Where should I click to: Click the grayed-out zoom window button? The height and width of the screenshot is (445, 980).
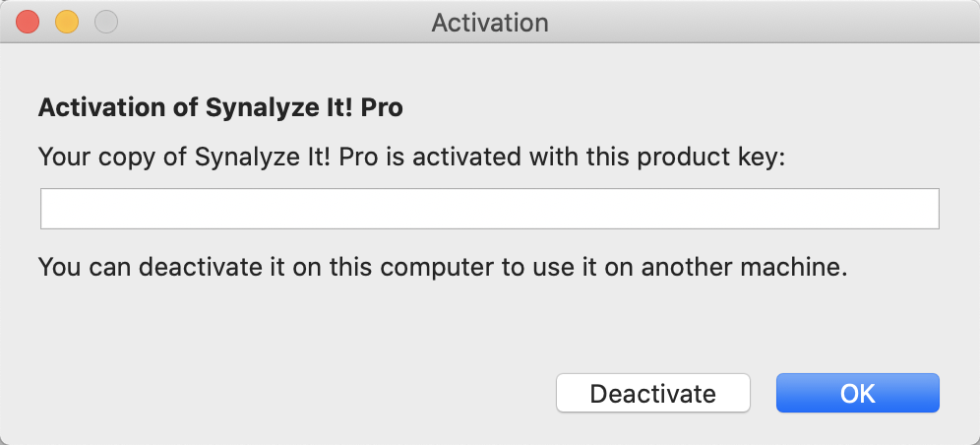(x=103, y=22)
